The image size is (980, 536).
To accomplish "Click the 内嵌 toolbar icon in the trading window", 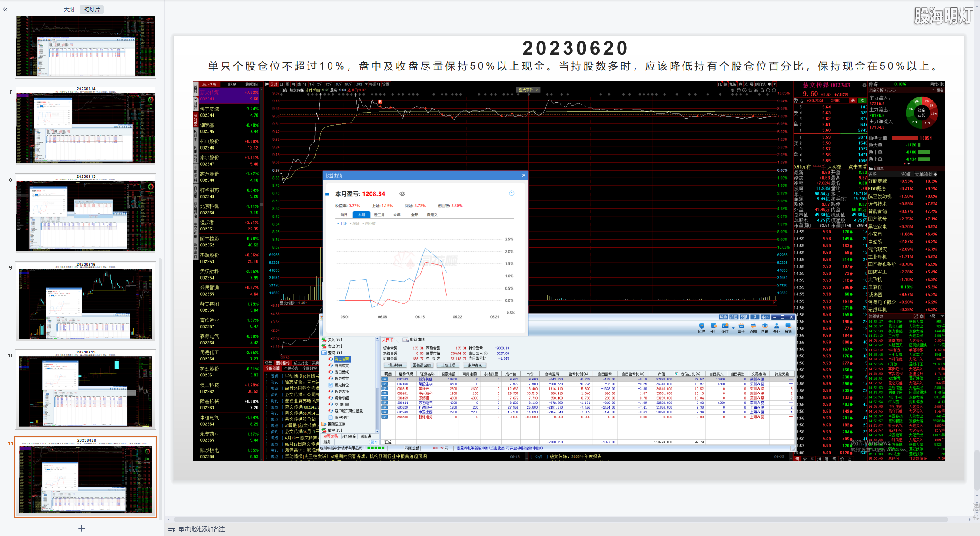I will pyautogui.click(x=765, y=328).
